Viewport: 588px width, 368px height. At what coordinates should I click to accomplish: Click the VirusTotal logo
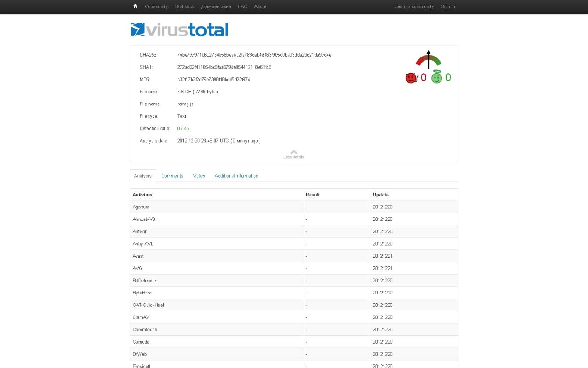(180, 29)
